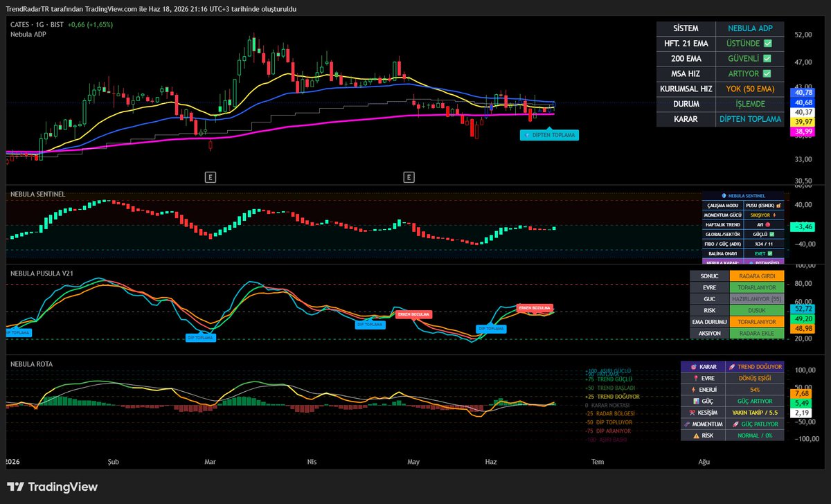This screenshot has height=504, width=831.
Task: Click the Şub label on time axis
Action: pos(113,460)
